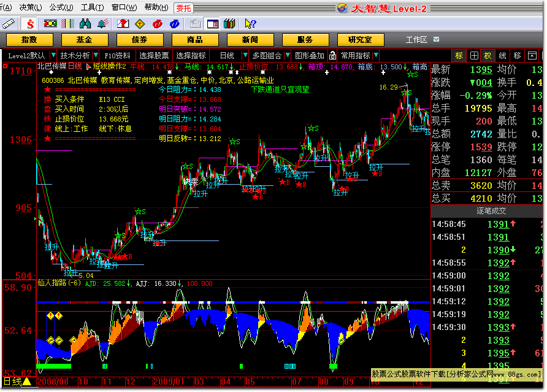Open the 常用指标 dropdown arrow
The width and height of the screenshot is (547, 392).
click(376, 55)
